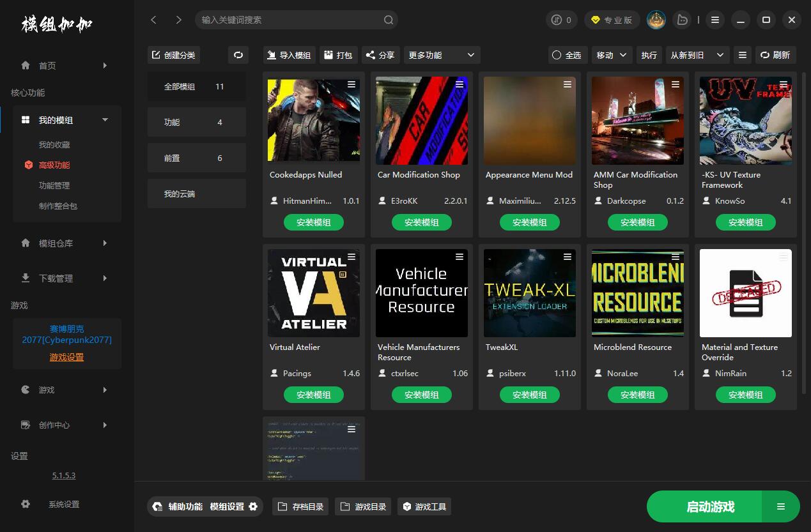This screenshot has height=532, width=811.
Task: Open the list view options icon beside 刷新
Action: point(742,55)
